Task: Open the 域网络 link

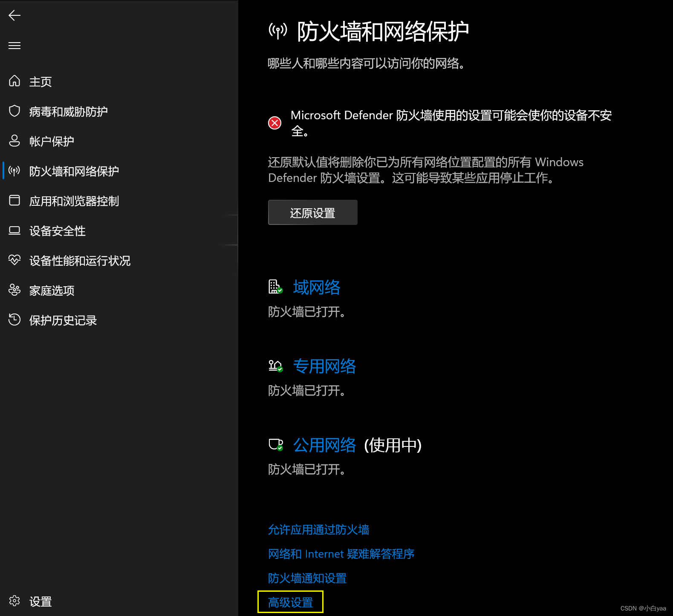Action: pos(317,288)
